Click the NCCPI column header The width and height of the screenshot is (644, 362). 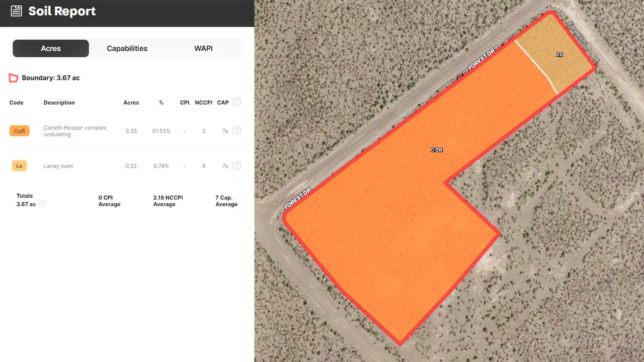click(x=203, y=103)
